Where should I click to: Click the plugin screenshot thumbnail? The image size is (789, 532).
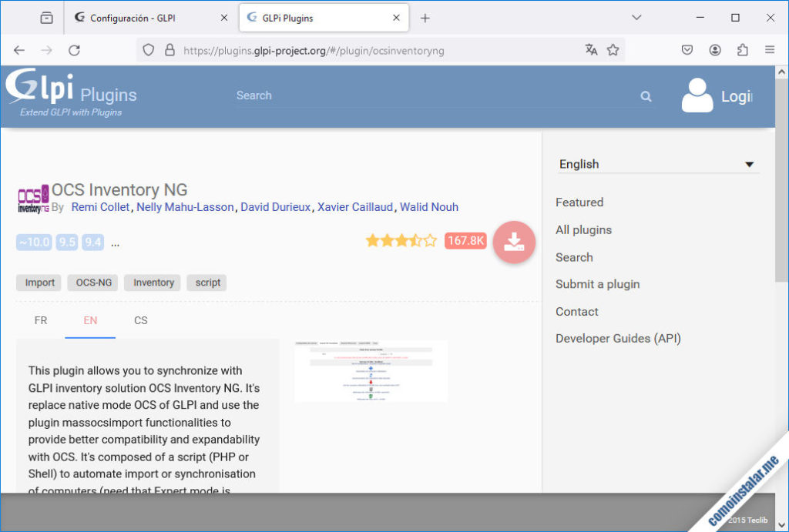[371, 371]
